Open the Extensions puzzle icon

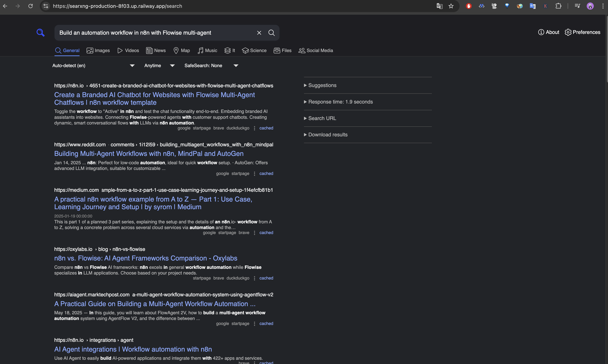558,6
